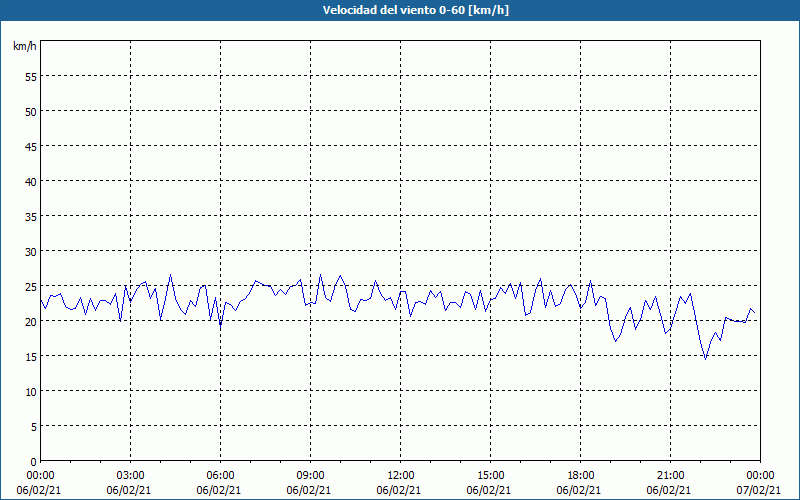Click the 18:00 time axis label
The height and width of the screenshot is (500, 800).
point(581,476)
